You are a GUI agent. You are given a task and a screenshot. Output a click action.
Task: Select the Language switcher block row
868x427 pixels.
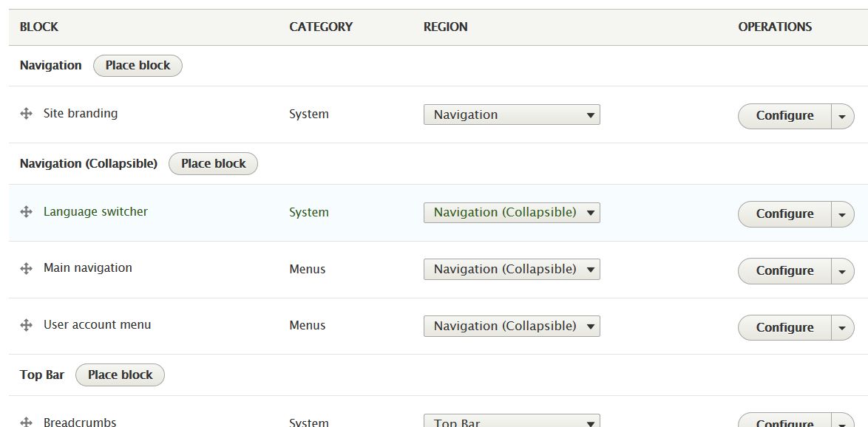tap(95, 212)
